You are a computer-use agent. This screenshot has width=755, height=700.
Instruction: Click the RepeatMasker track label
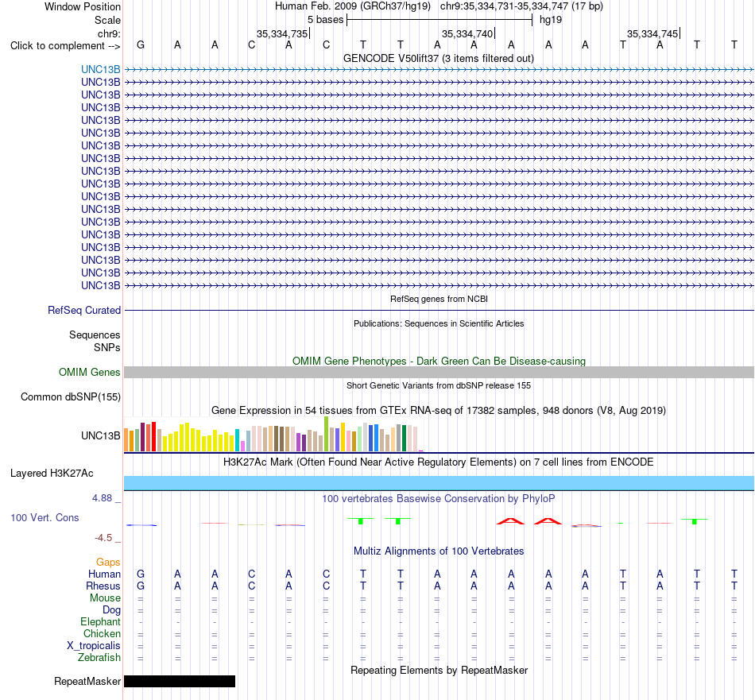click(87, 681)
